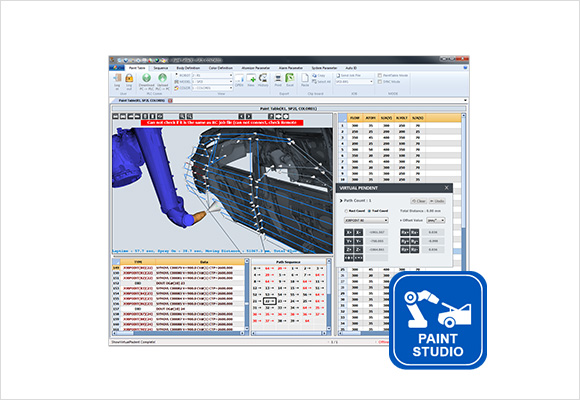Open the ROBOT dropdown in View group
580x400 pixels.
(x=212, y=75)
